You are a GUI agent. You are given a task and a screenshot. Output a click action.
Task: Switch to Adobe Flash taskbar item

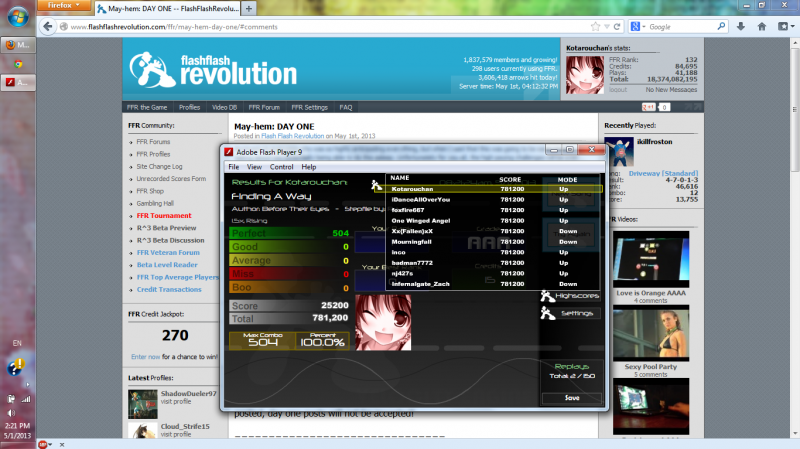pos(18,82)
